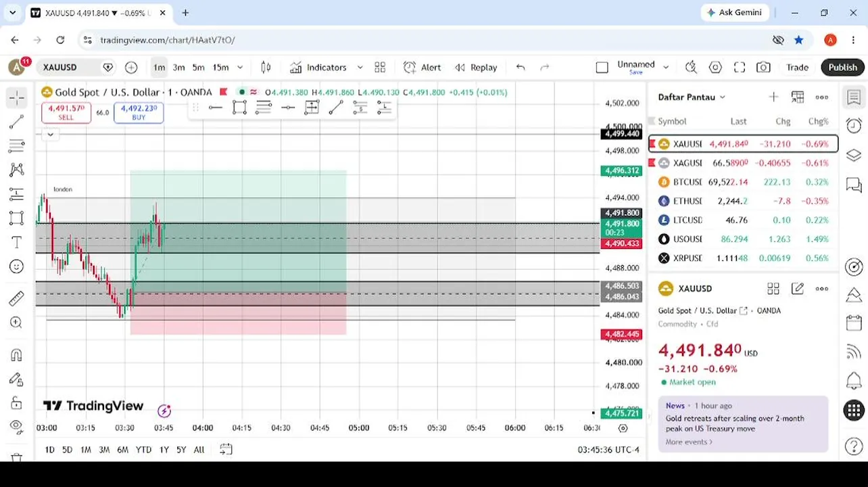The image size is (868, 487).
Task: Open the watchlist more options menu
Action: (822, 97)
